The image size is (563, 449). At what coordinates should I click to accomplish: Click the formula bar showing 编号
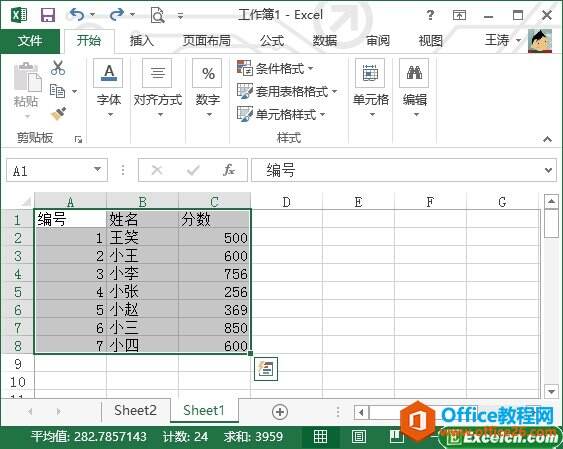(397, 170)
